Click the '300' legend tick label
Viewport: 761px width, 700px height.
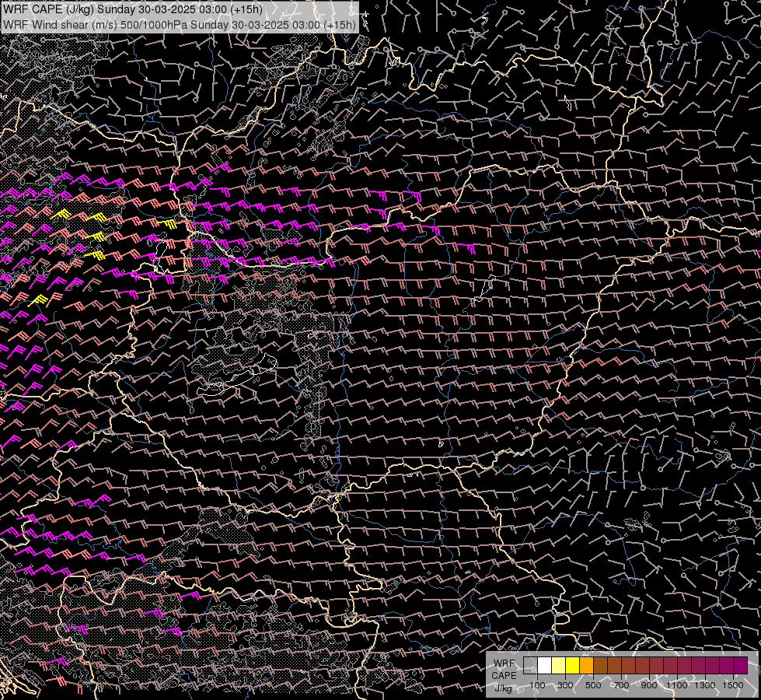[x=565, y=685]
